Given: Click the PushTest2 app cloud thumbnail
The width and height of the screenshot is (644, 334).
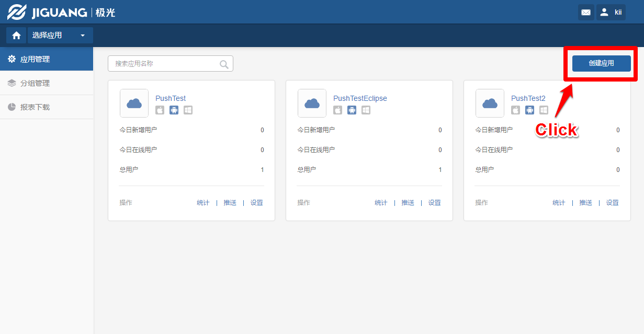Looking at the screenshot, I should (x=490, y=103).
